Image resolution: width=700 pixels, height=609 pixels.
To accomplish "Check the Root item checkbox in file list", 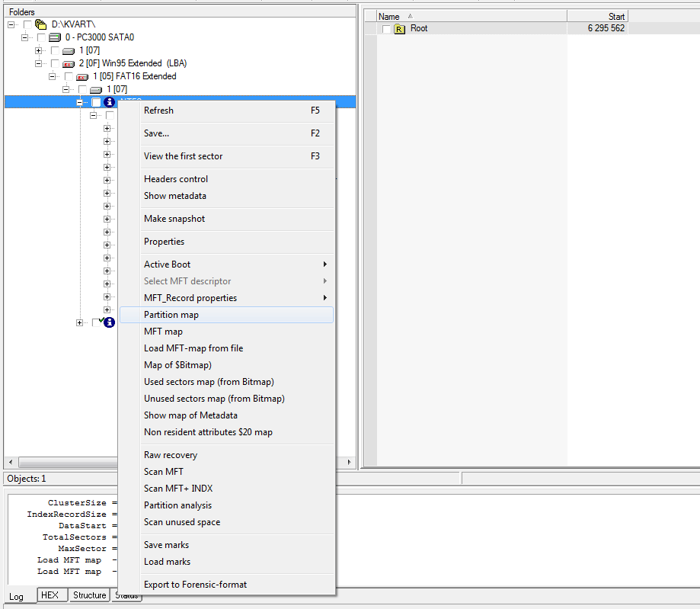I will tap(387, 29).
